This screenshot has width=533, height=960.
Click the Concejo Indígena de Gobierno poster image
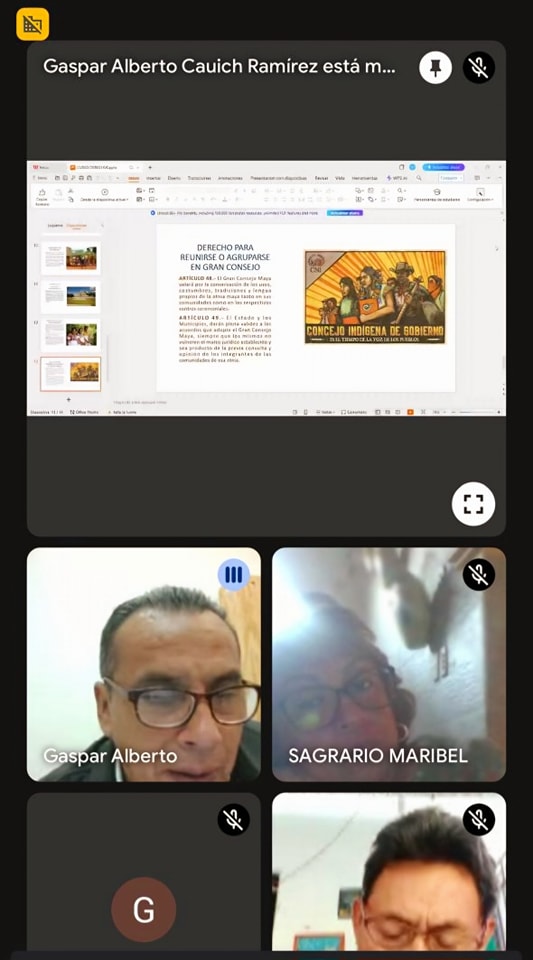[375, 297]
